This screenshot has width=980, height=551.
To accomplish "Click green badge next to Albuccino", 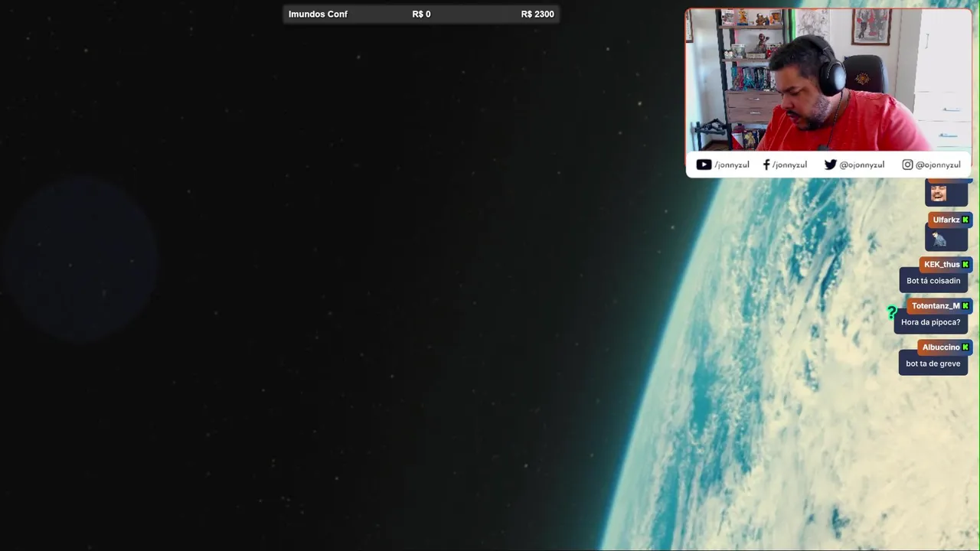I will point(965,347).
